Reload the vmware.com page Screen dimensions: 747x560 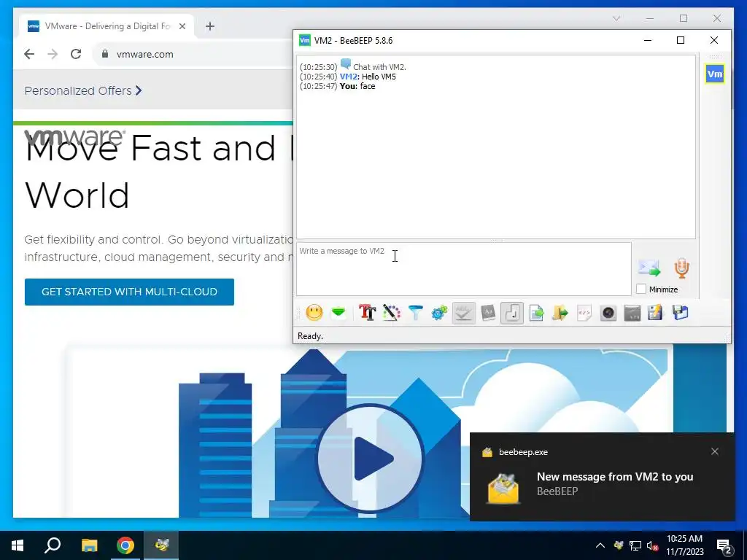(76, 54)
